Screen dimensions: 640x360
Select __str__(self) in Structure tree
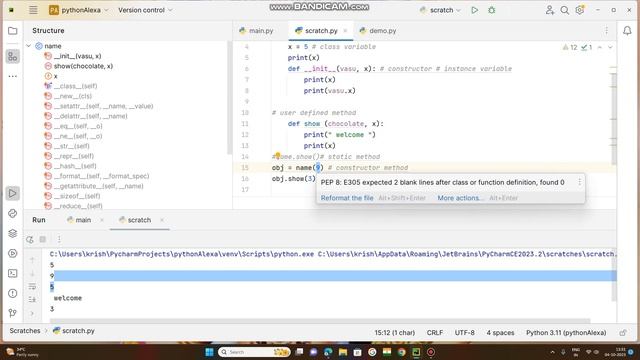tap(72, 146)
